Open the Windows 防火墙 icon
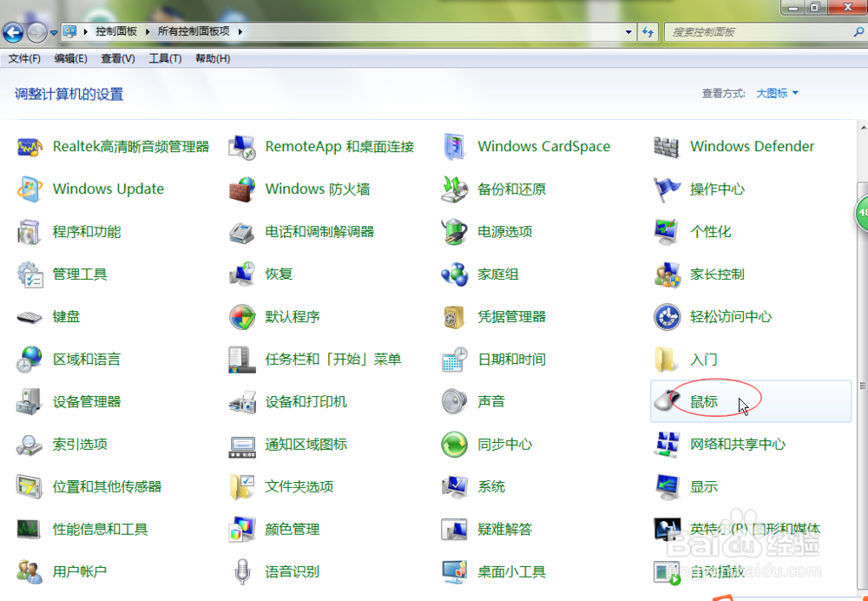The image size is (868, 601). click(242, 189)
